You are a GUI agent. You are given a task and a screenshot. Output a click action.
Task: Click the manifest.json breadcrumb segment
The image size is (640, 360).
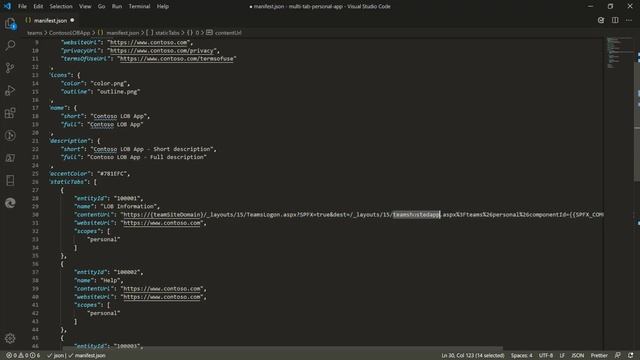click(122, 33)
